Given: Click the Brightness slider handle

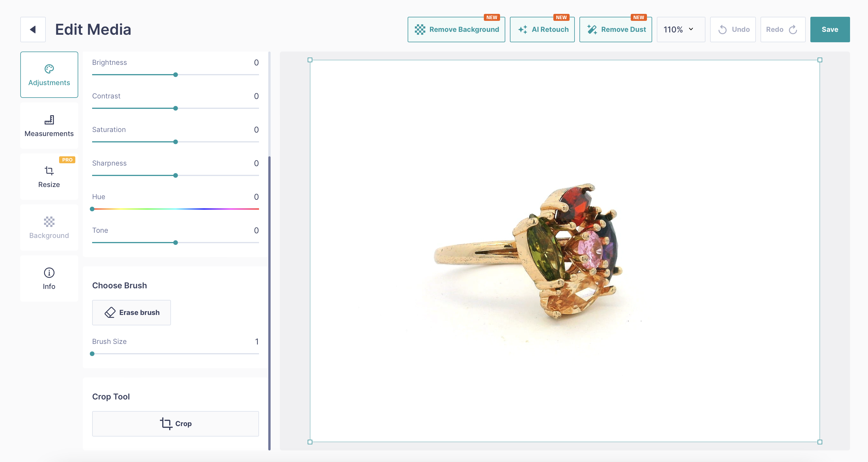Looking at the screenshot, I should tap(176, 75).
